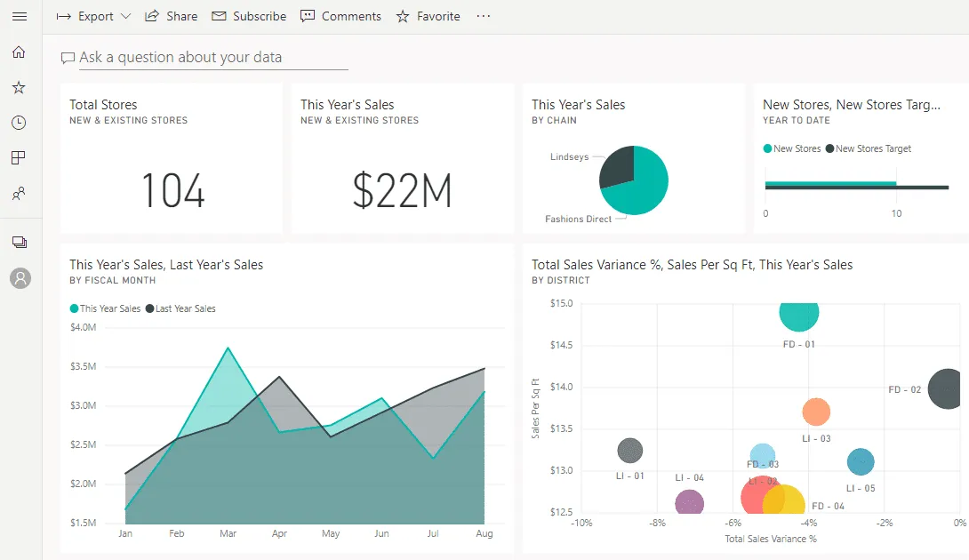Click the user profile avatar icon
The height and width of the screenshot is (560, 969).
click(x=20, y=278)
